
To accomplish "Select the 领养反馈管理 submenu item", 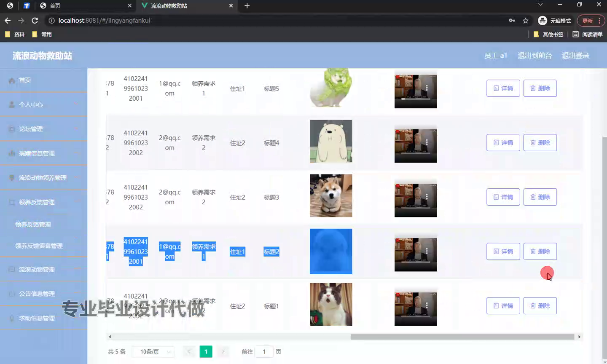I will point(44,224).
